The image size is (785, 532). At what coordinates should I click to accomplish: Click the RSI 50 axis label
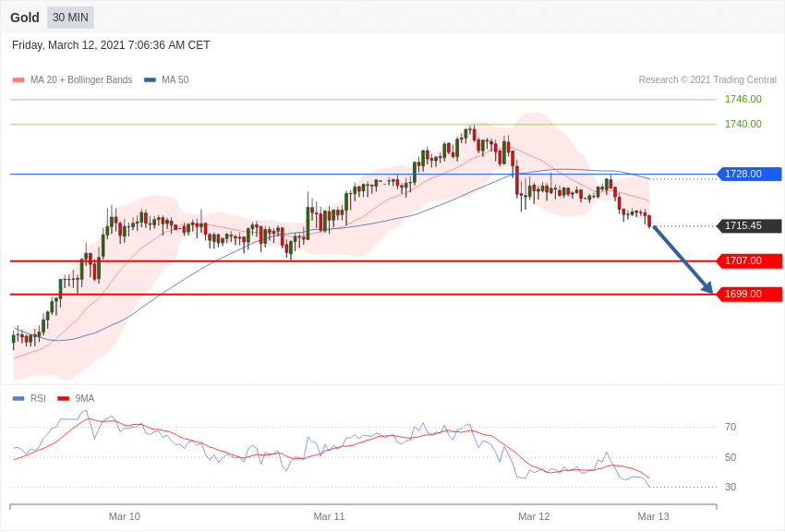731,457
